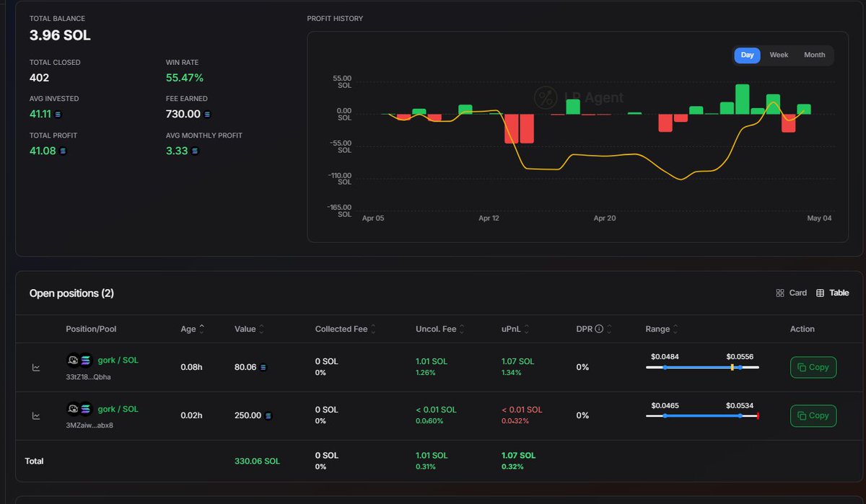This screenshot has width=866, height=504.
Task: Sort positions by Value column
Action: click(x=250, y=329)
